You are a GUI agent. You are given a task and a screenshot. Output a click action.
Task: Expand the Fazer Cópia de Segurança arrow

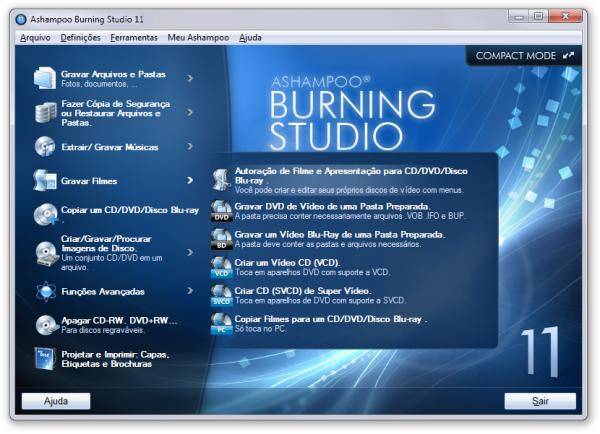point(190,113)
